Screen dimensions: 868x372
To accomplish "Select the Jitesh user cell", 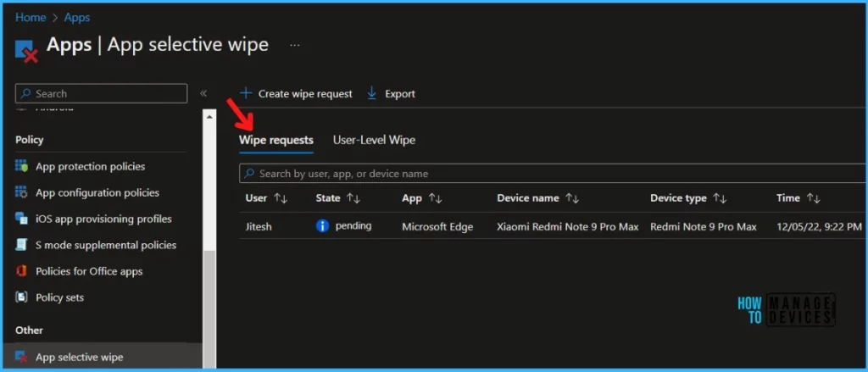I will [259, 226].
